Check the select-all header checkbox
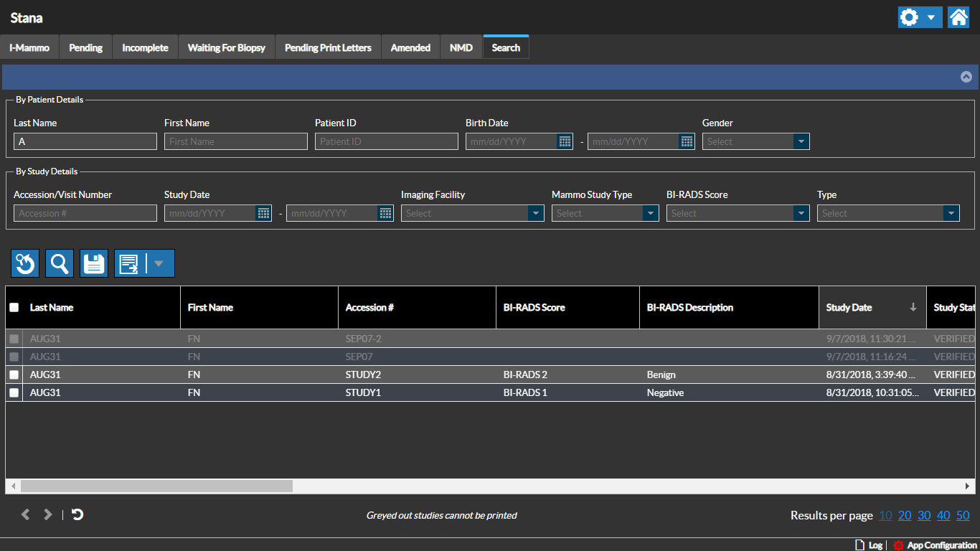The width and height of the screenshot is (980, 551). pyautogui.click(x=14, y=308)
